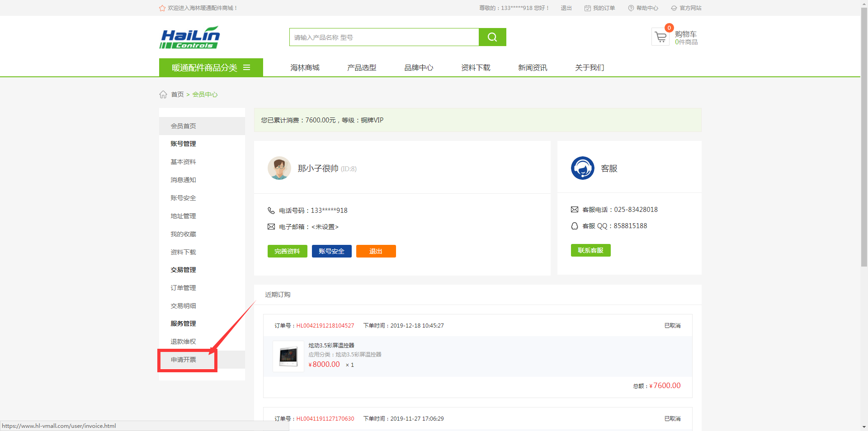Click the 退出 link in top bar
Viewport: 868px width, 431px height.
click(566, 8)
